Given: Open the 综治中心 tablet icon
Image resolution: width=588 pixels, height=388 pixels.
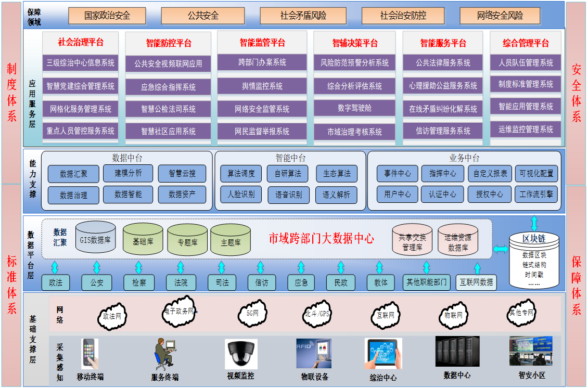Looking at the screenshot, I should coord(383,354).
